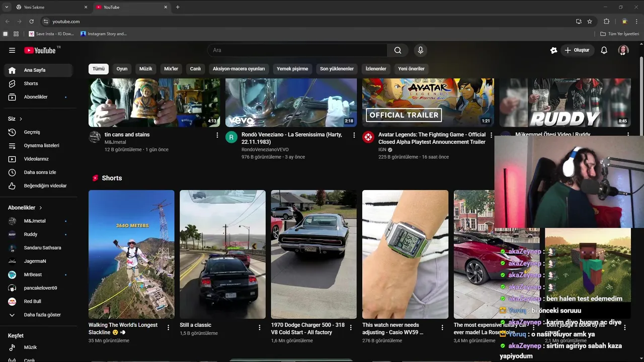Open Sandaru Sathsara subscription channel
The width and height of the screenshot is (644, 362).
pos(38,248)
